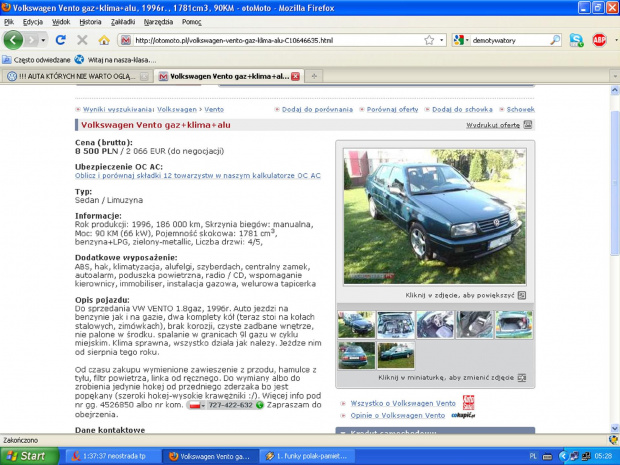
Task: Click the forward navigation arrow
Action: click(32, 40)
